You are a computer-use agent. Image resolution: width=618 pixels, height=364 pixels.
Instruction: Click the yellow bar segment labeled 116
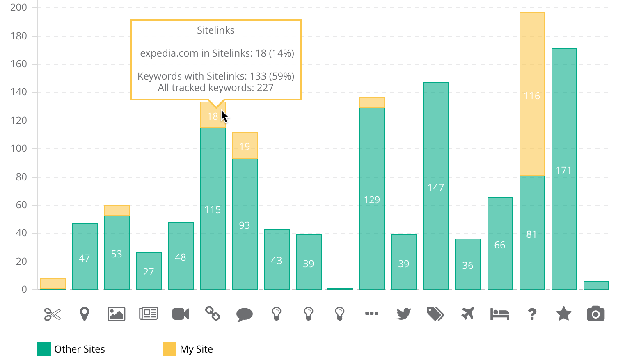[x=532, y=95]
